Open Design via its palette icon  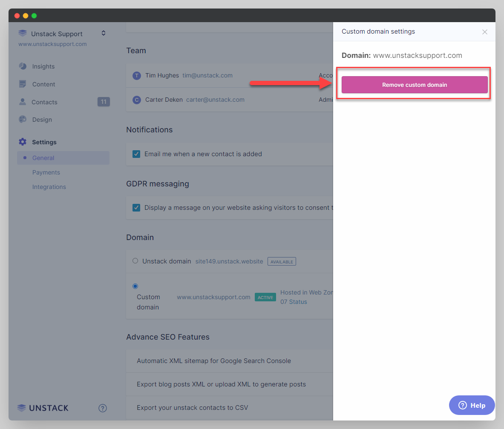click(x=23, y=120)
